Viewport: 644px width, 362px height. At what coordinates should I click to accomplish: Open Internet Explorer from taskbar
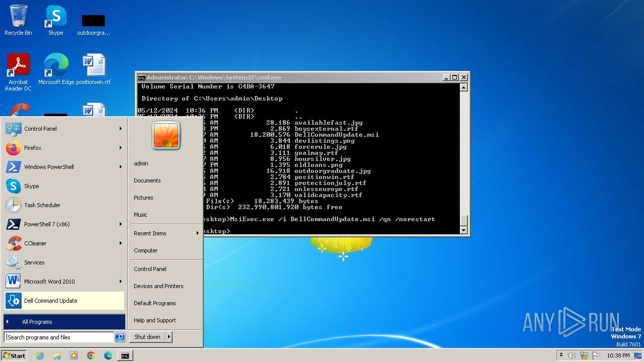(x=40, y=355)
